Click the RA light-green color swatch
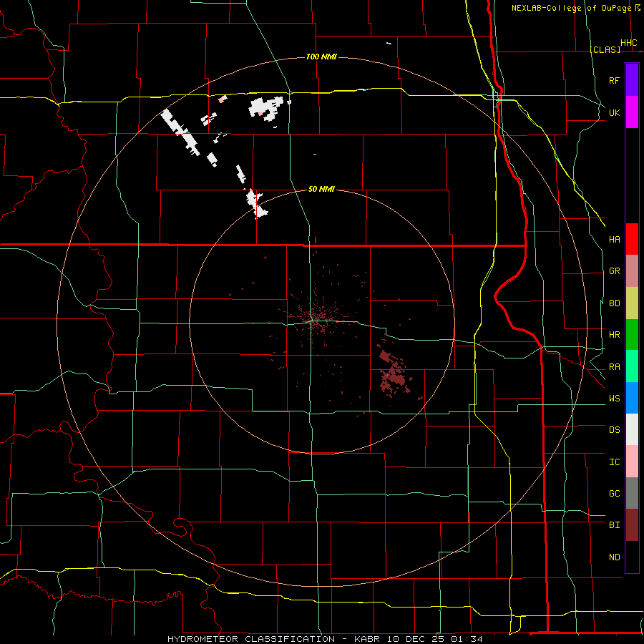644x644 pixels. (632, 366)
